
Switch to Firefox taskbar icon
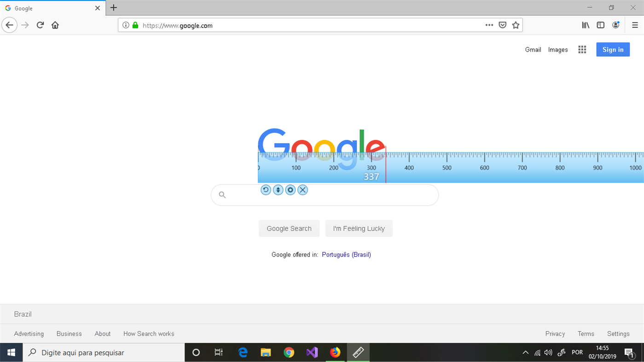(x=335, y=353)
